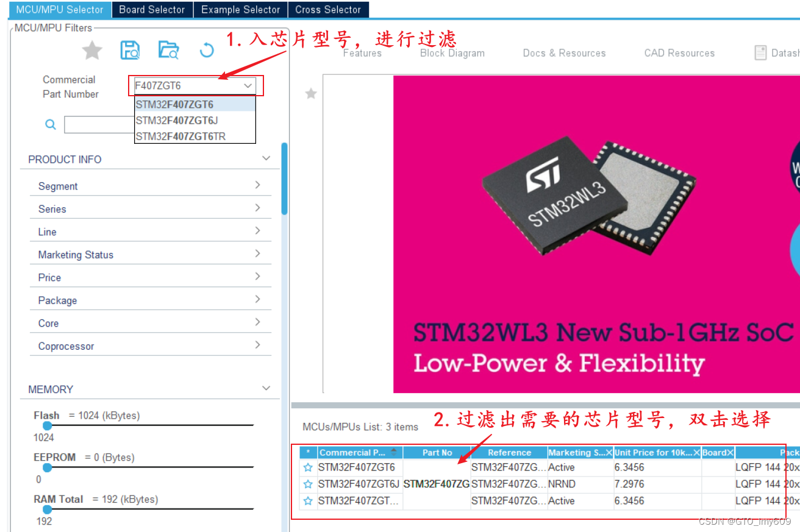Viewport: 800px width, 532px height.
Task: Show favorite MCUs with the star icon
Action: coord(92,50)
